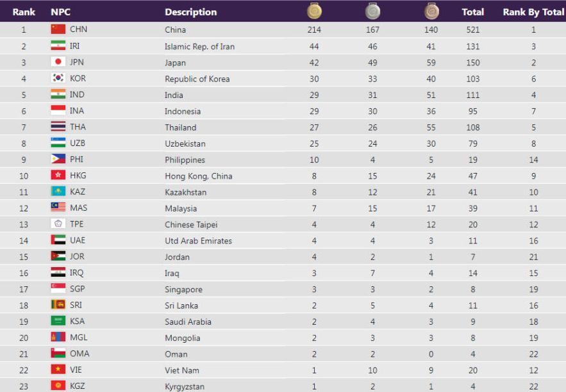Click the Description column header
The height and width of the screenshot is (392, 566).
190,12
